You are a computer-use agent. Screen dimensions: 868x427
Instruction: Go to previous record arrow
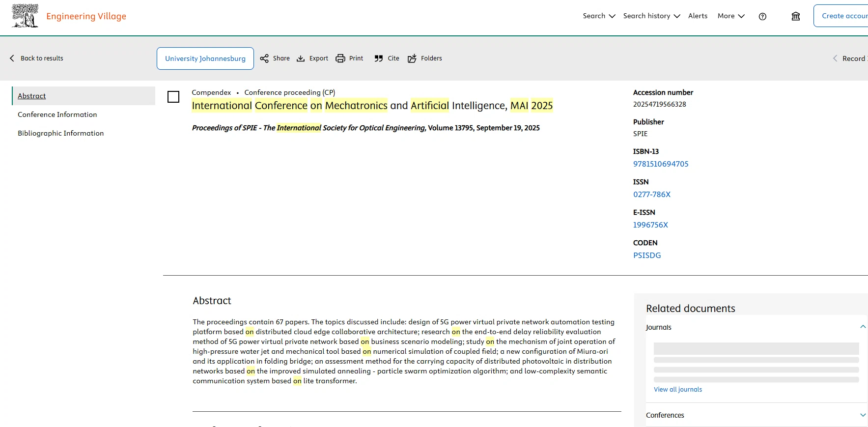(835, 58)
